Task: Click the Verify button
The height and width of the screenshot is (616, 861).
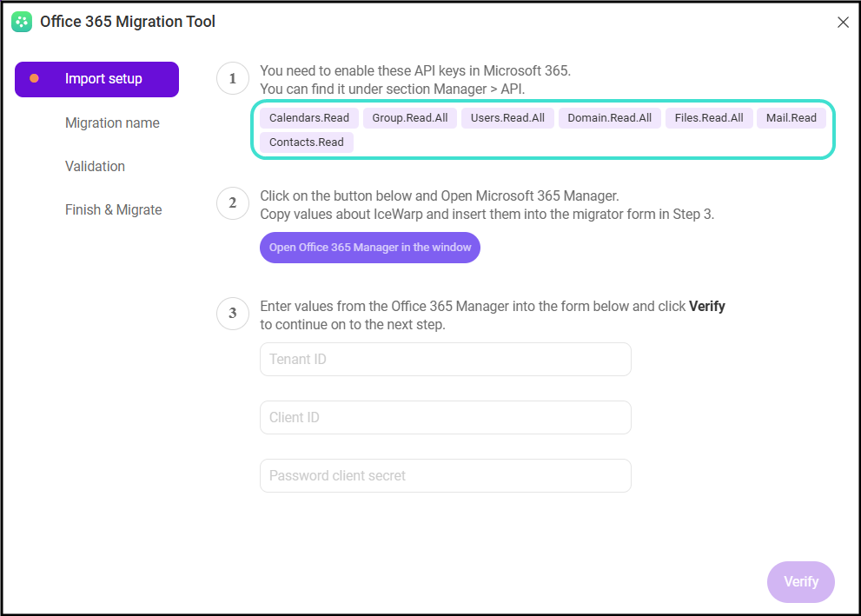Action: tap(800, 581)
